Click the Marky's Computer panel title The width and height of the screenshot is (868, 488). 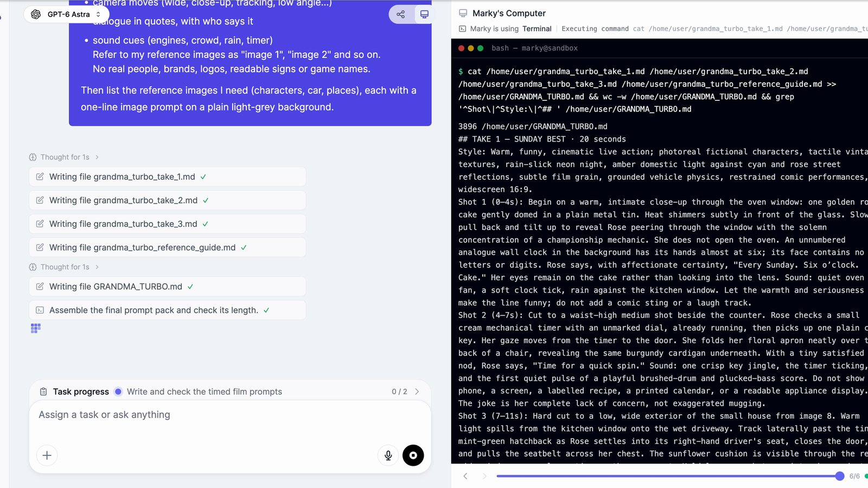pos(509,13)
